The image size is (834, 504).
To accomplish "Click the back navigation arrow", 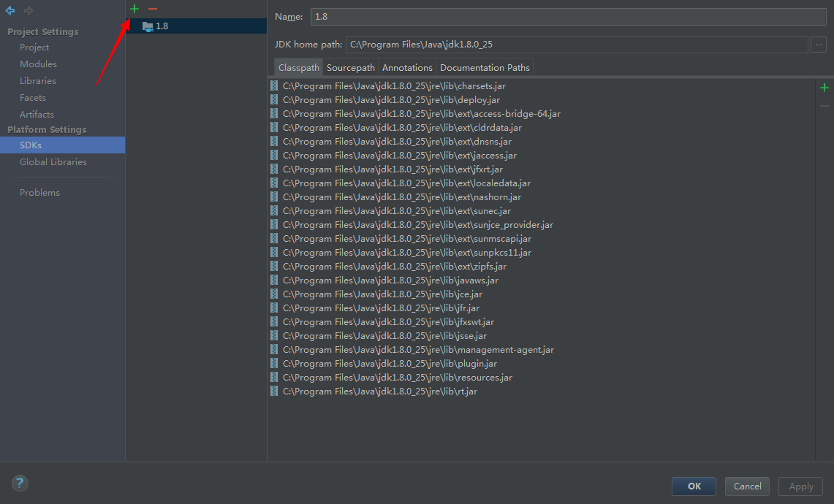I will coord(10,10).
